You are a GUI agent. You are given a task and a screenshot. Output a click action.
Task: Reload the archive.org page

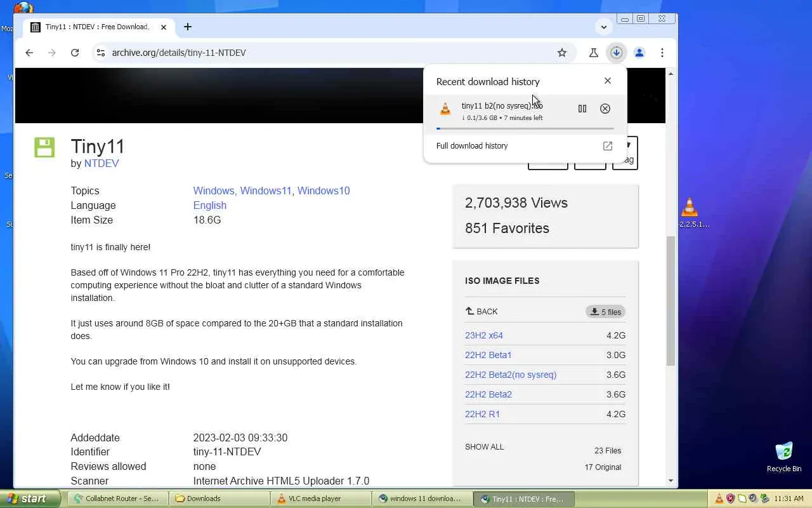click(x=75, y=53)
